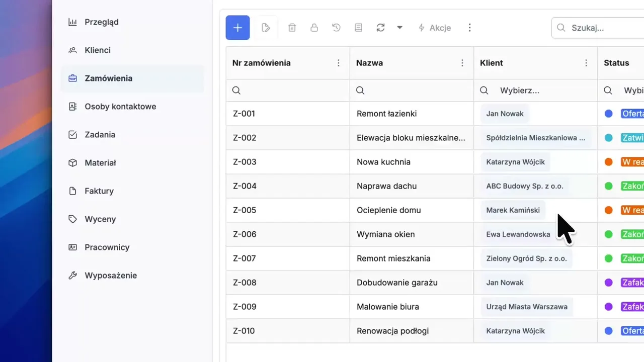Expand the dropdown arrow beside refresh
Image resolution: width=644 pixels, height=362 pixels.
pos(399,28)
